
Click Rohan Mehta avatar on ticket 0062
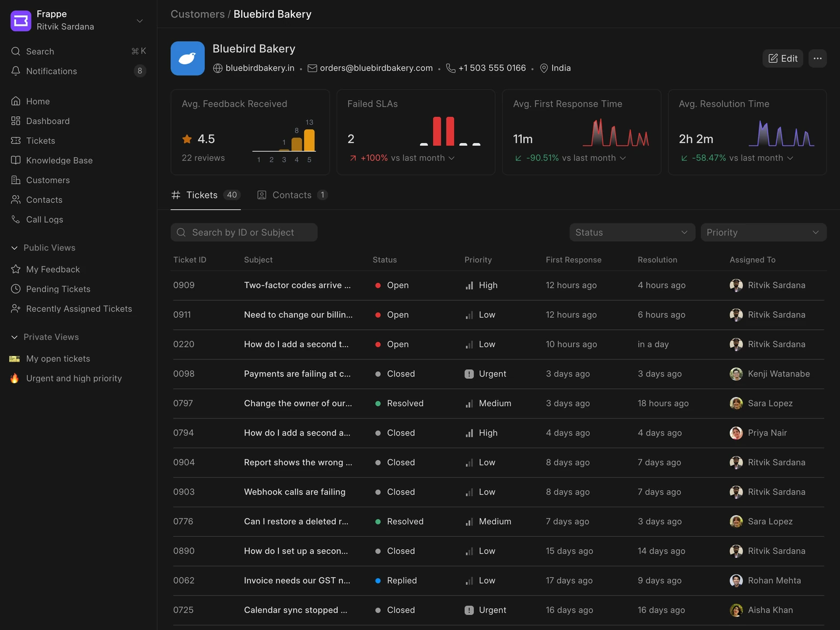click(x=736, y=580)
